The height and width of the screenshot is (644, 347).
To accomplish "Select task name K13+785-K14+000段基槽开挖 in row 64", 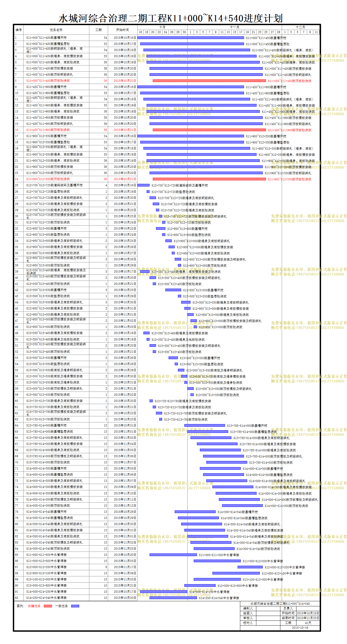I will (x=47, y=425).
